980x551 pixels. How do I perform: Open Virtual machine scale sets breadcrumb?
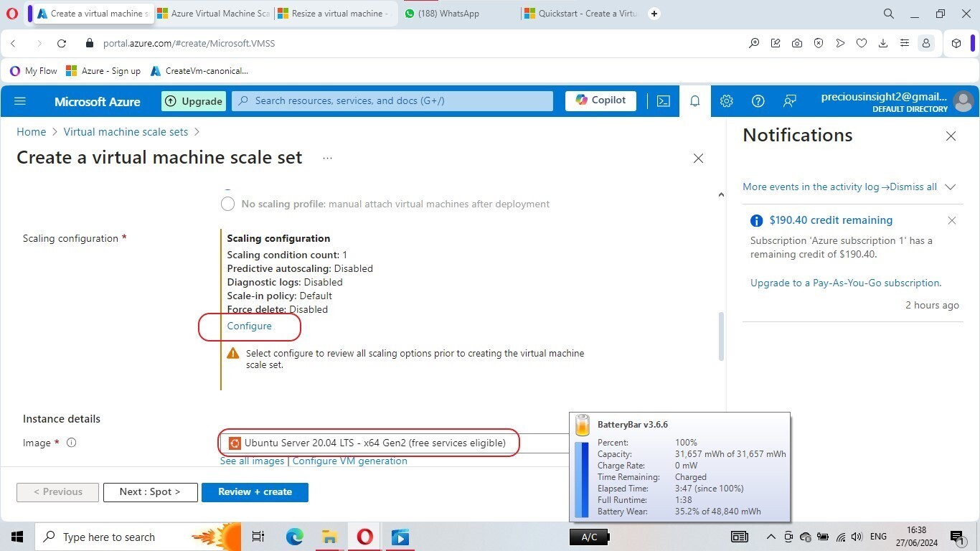point(126,132)
